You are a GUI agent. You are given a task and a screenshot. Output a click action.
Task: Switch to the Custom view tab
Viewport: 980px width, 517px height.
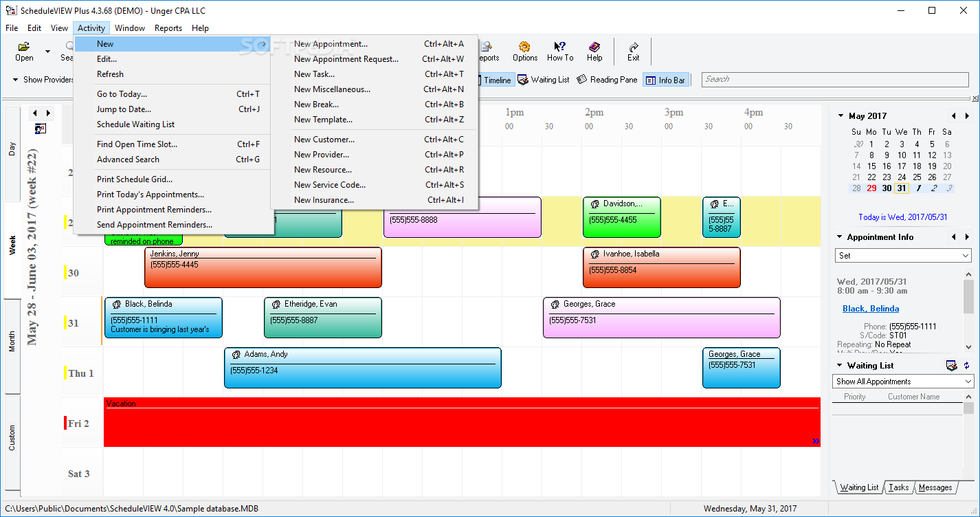point(12,438)
